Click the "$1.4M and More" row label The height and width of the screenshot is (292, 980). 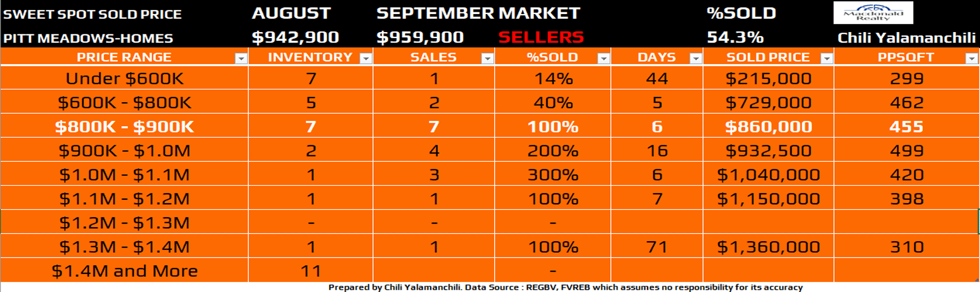click(x=124, y=271)
